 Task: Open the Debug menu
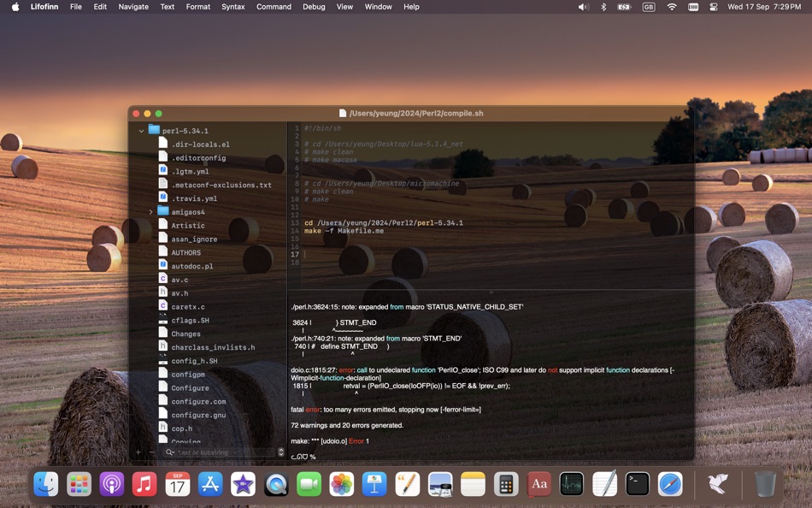click(x=314, y=7)
